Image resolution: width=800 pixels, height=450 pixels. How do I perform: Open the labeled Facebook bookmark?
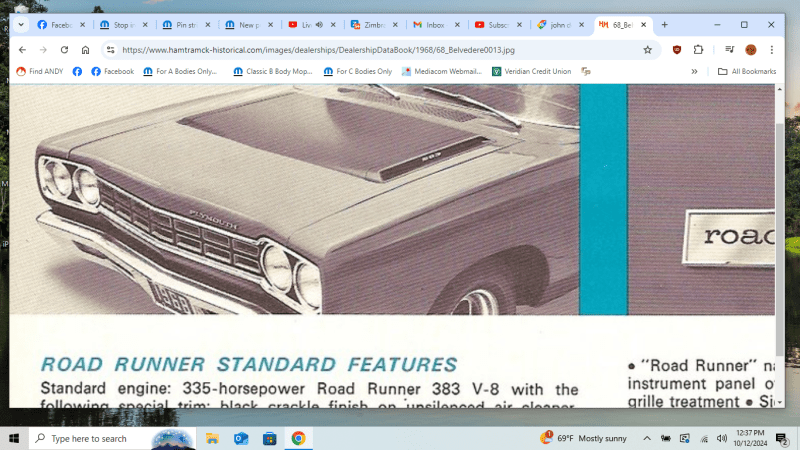[x=112, y=71]
